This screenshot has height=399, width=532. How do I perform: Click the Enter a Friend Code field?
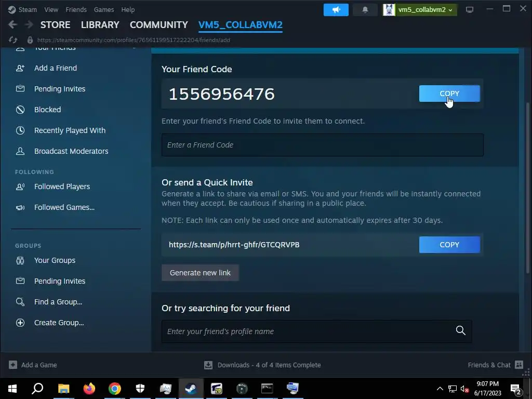pyautogui.click(x=322, y=145)
